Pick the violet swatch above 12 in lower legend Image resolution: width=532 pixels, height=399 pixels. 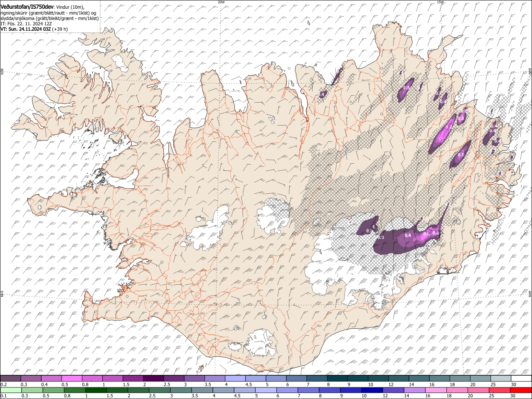[393, 390]
